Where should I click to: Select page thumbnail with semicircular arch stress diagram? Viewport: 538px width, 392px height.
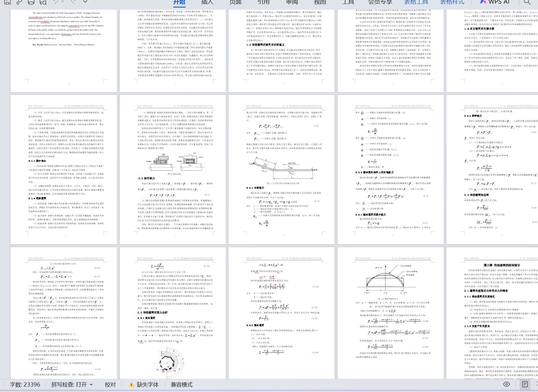[x=391, y=313]
